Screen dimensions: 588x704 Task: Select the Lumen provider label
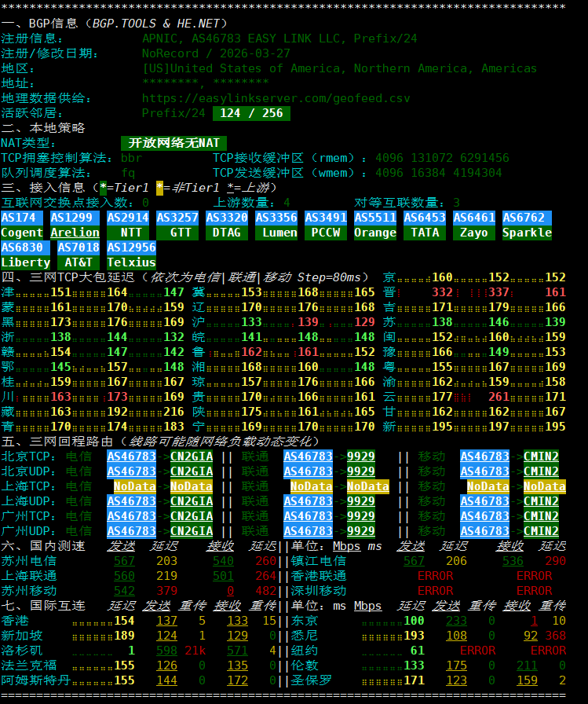276,233
